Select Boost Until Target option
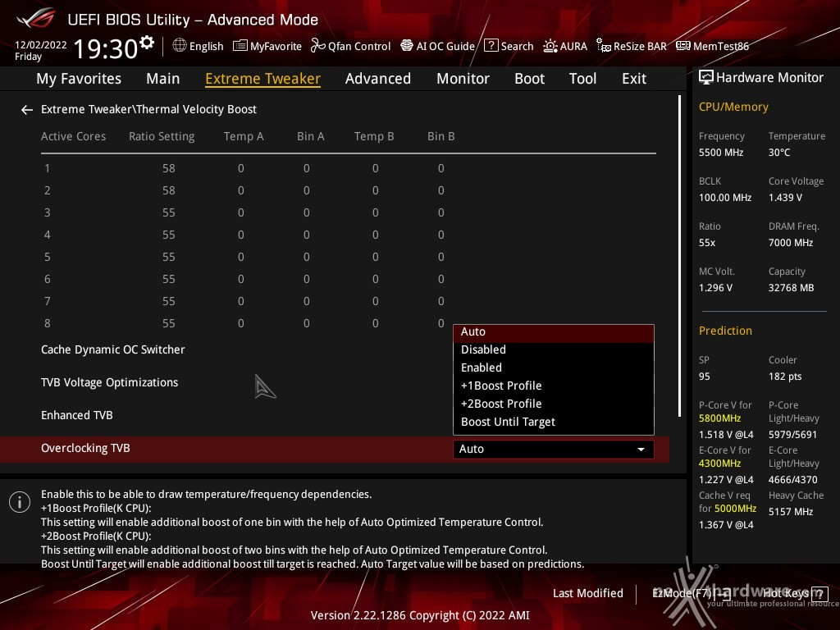Screen dimensions: 840x630 (x=554, y=422)
